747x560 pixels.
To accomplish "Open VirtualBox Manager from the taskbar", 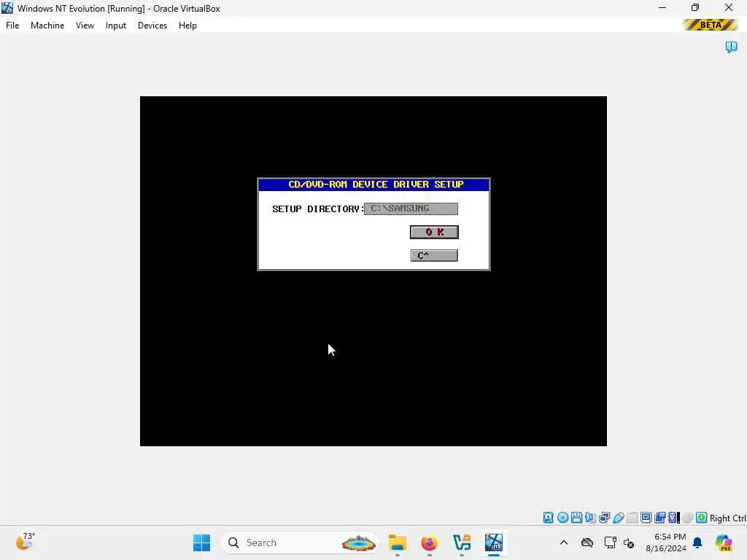I will (x=462, y=542).
